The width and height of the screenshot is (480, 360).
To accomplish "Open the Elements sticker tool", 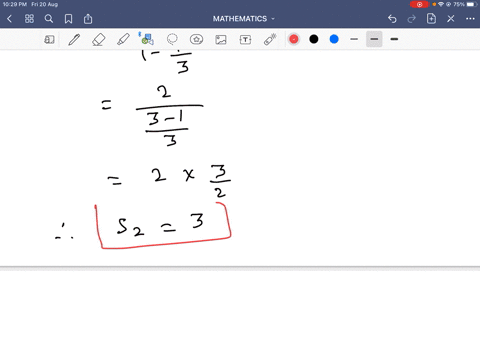I will (x=196, y=39).
